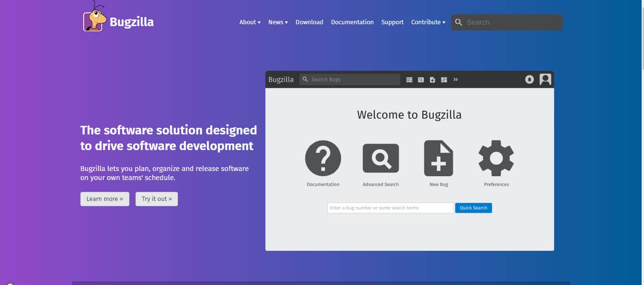Click the notifications bell icon in preview
This screenshot has height=285, width=644.
tap(529, 79)
